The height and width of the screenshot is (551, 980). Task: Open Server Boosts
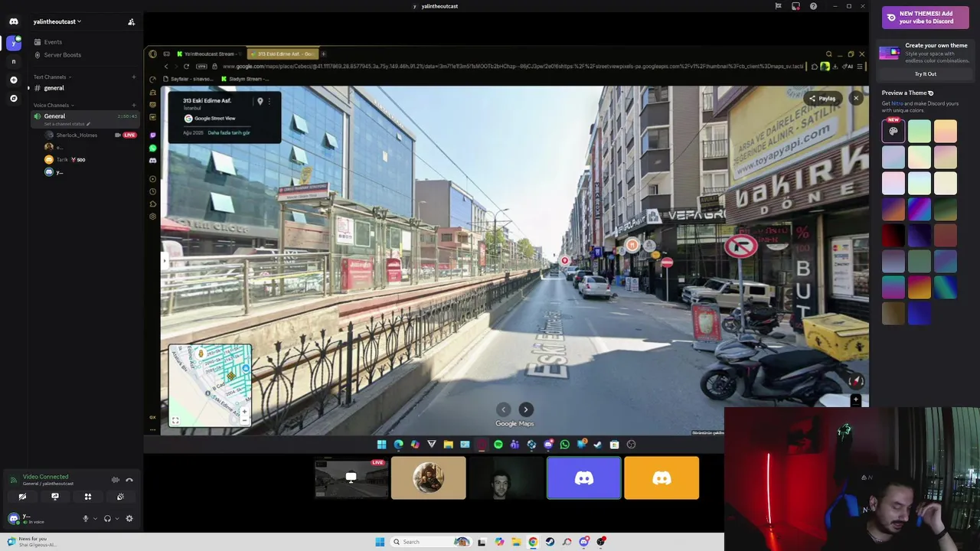[84, 55]
